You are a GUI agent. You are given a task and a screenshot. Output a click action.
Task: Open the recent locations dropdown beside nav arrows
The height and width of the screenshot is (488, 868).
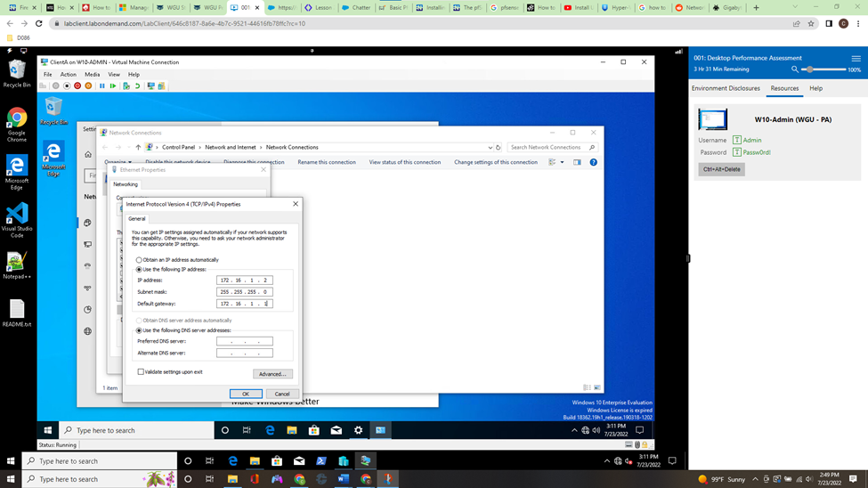click(x=128, y=147)
